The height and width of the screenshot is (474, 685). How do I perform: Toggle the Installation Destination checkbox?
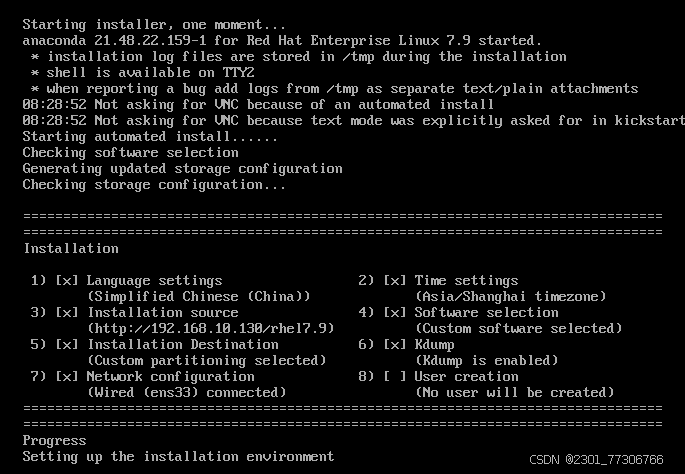(67, 345)
